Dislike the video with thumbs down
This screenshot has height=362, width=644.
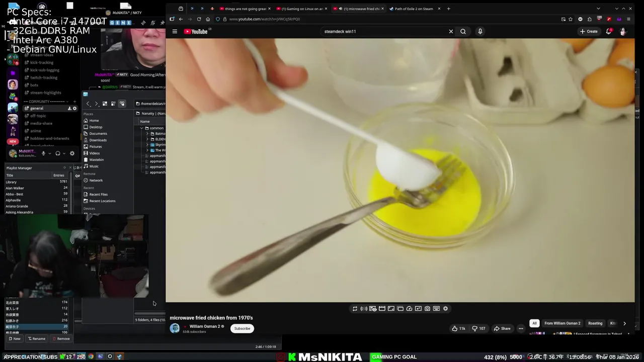478,328
